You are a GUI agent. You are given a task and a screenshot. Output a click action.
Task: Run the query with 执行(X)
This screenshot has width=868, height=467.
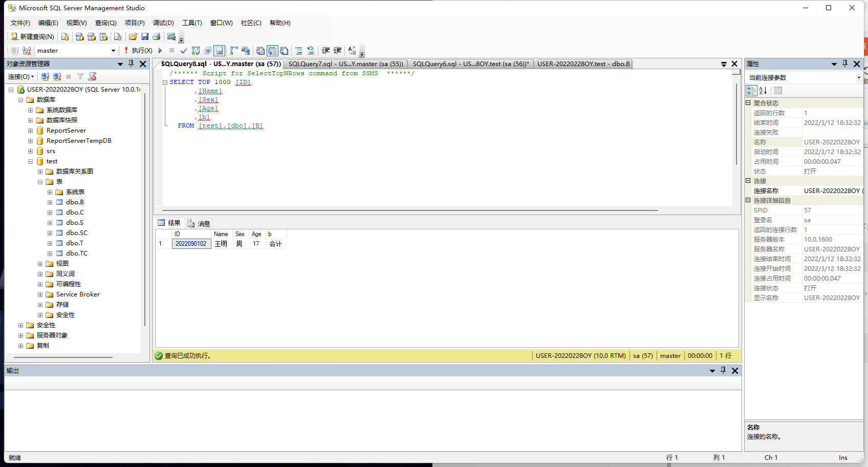point(138,51)
